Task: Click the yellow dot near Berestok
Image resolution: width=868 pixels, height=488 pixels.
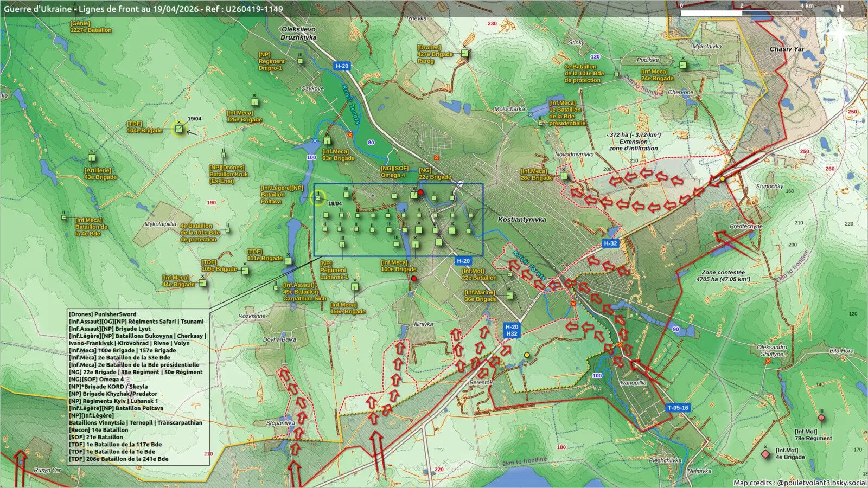Action: point(527,355)
